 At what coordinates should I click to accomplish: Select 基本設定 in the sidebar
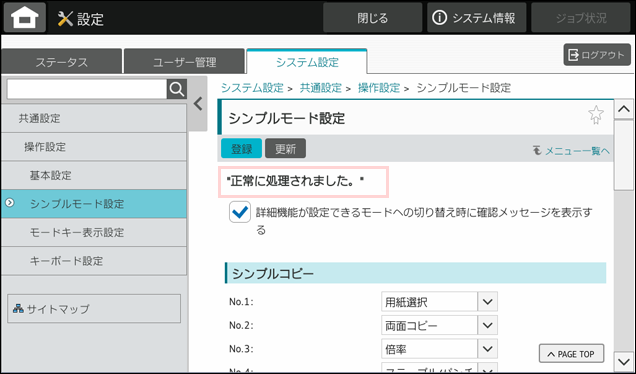pyautogui.click(x=94, y=175)
